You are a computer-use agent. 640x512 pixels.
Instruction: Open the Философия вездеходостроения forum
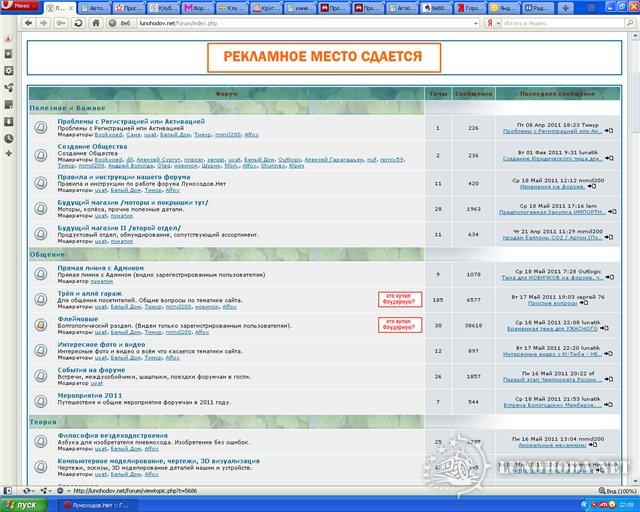click(112, 435)
